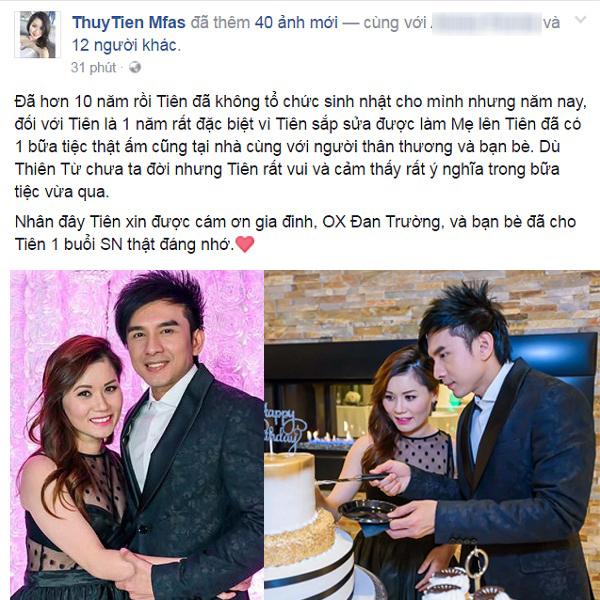Screen dimensions: 600x600
Task: Open the '31 phút' timestamp permalink
Action: coord(93,68)
